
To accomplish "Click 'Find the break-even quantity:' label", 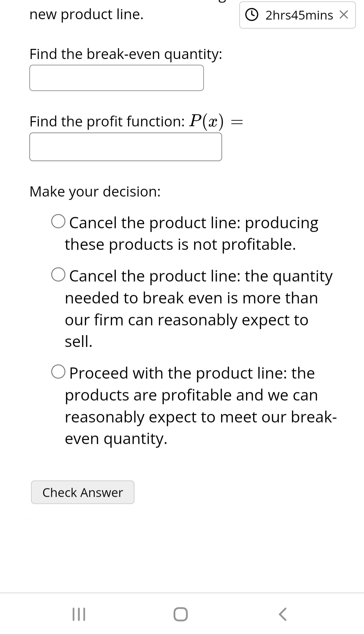I will [x=126, y=54].
